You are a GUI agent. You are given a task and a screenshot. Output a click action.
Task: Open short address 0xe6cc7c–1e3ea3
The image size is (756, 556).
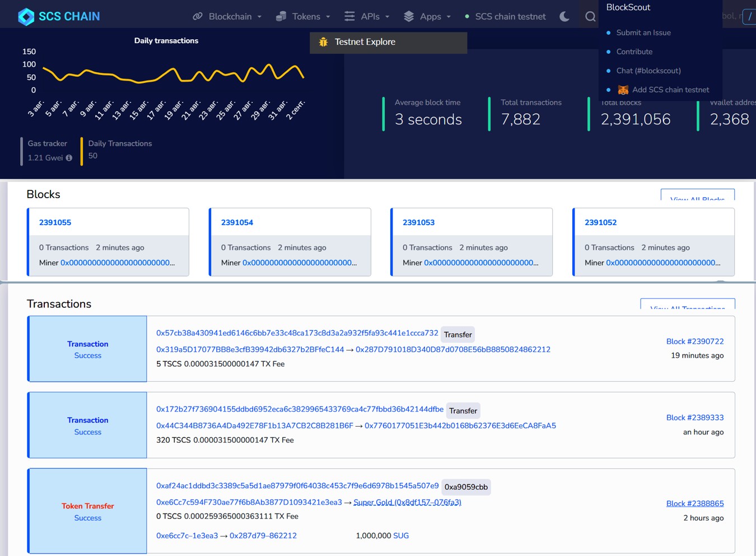[x=187, y=536]
